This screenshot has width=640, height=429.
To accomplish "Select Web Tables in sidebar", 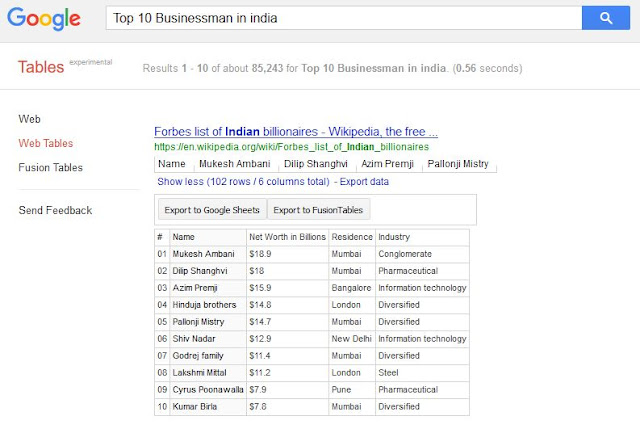I will (46, 143).
